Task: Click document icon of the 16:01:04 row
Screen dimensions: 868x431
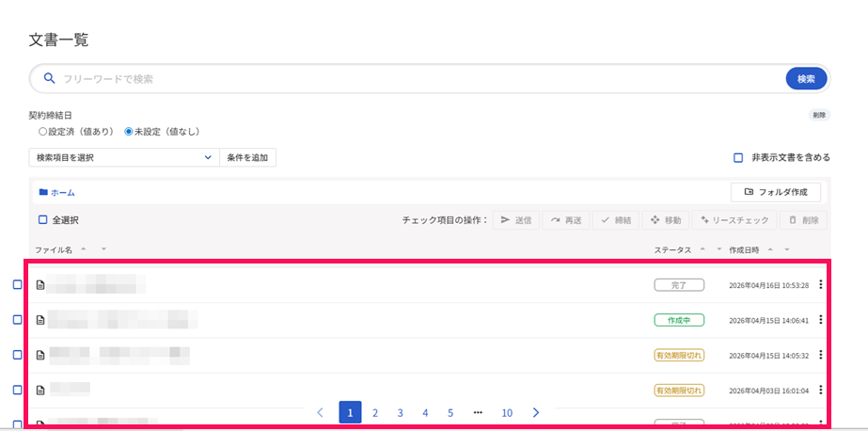Action: (x=39, y=391)
